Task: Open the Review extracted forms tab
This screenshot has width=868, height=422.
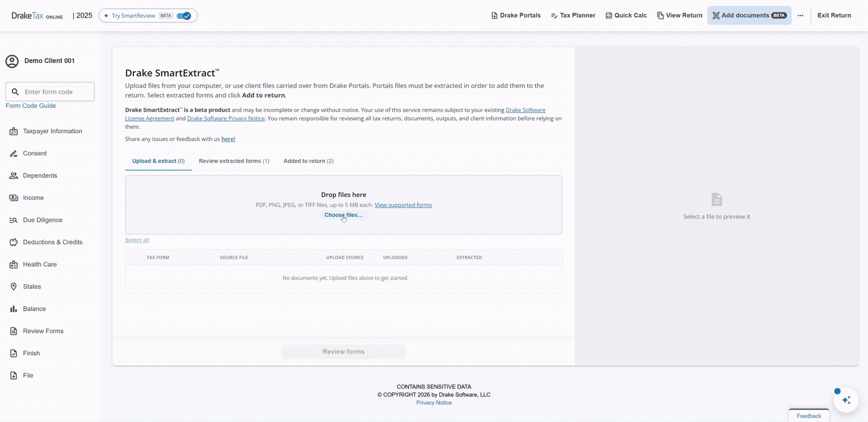Action: pos(234,161)
